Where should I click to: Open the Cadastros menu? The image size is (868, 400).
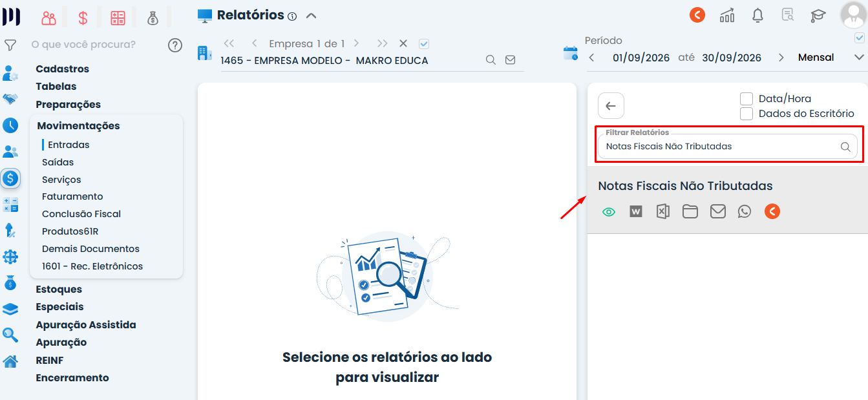(x=63, y=69)
